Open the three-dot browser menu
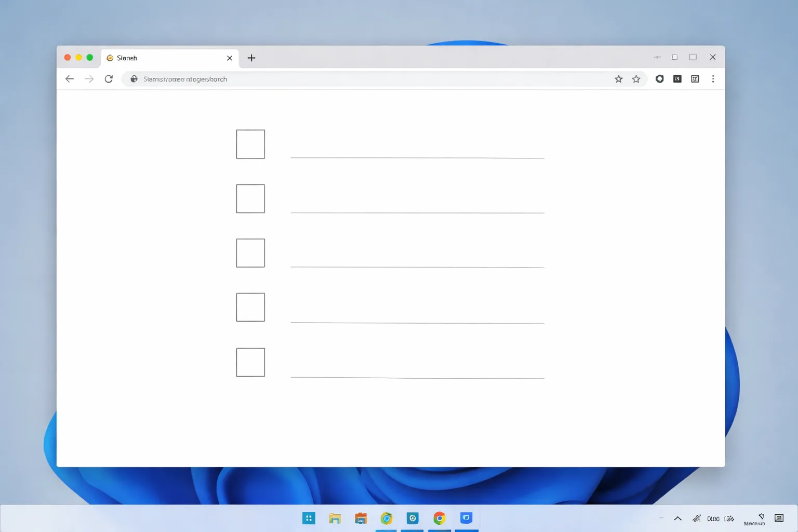 click(x=713, y=79)
